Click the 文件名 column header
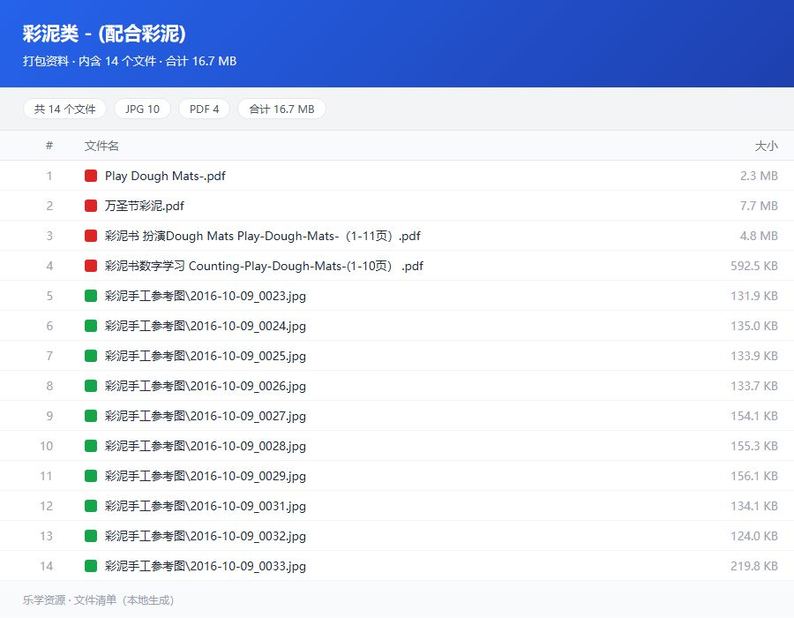The image size is (794, 618). coord(102,146)
